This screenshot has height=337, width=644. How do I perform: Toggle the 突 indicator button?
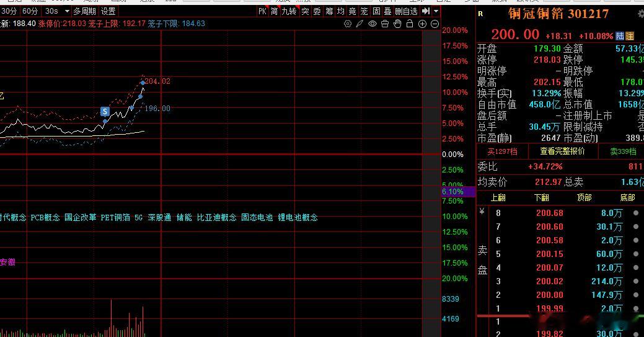click(305, 11)
